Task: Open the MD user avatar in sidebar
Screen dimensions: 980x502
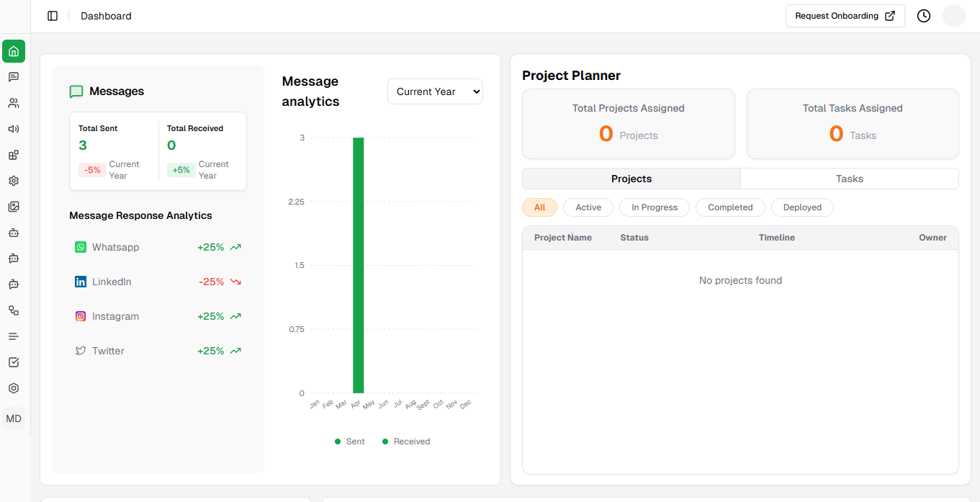Action: click(x=14, y=418)
